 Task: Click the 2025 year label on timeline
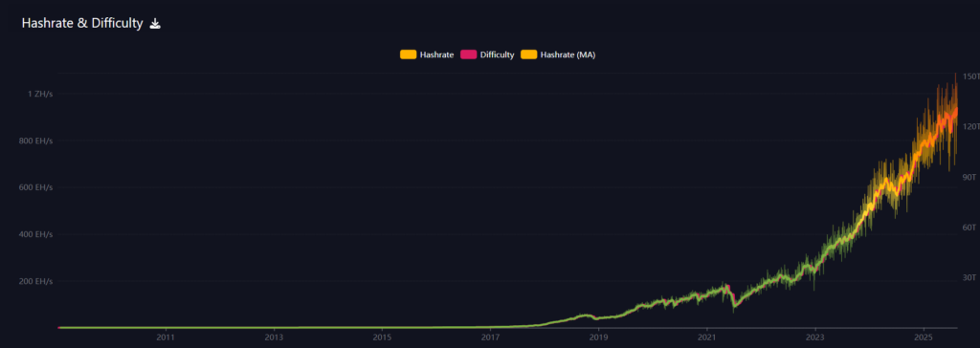tap(924, 337)
